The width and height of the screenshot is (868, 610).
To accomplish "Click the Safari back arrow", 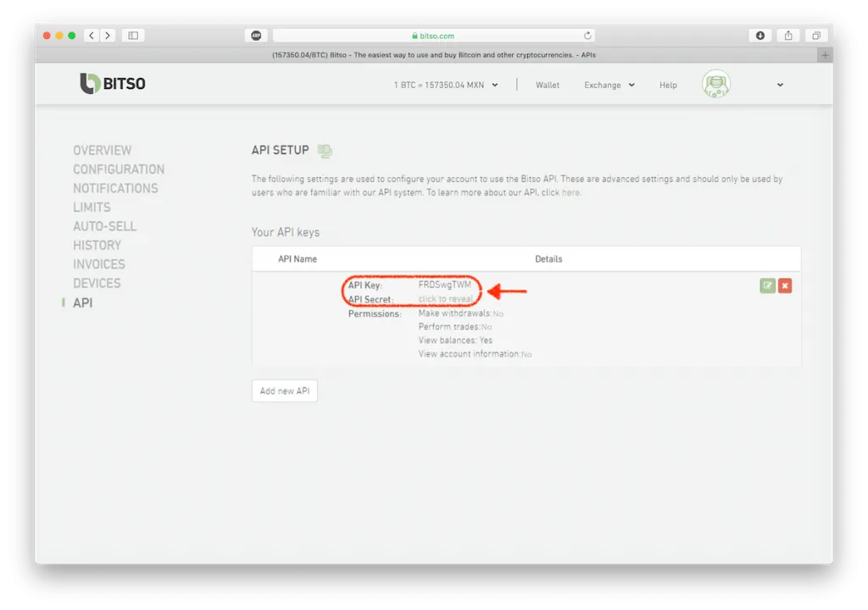I will click(x=92, y=36).
